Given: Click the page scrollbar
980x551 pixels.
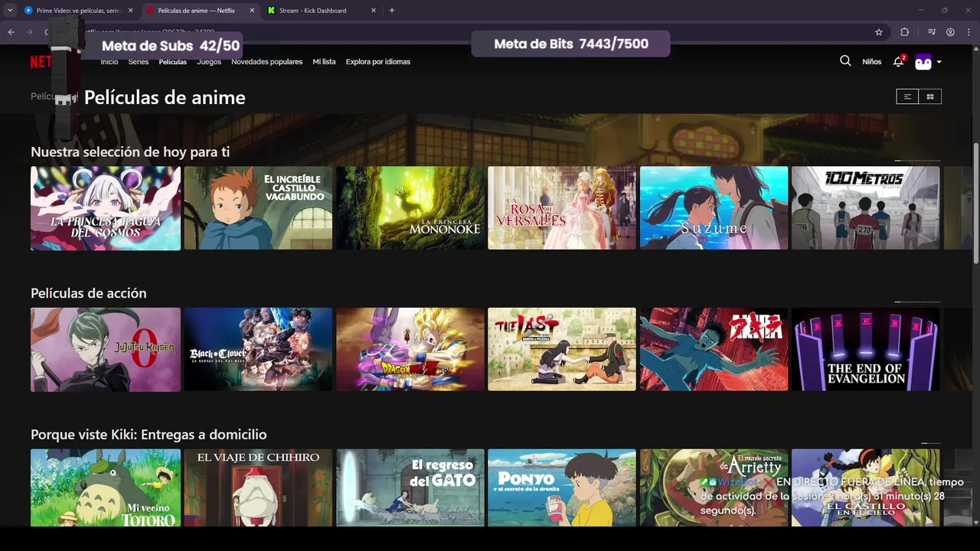Looking at the screenshot, I should 975,204.
